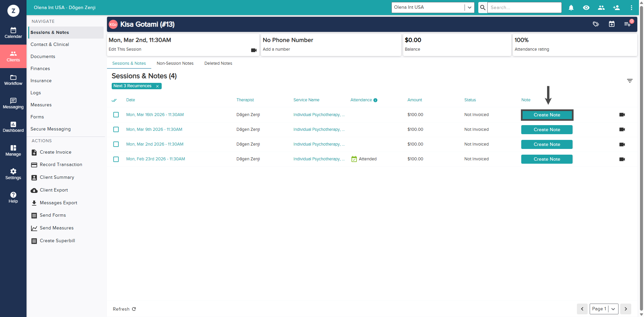Screen dimensions: 644x317
Task: Select the Mar 16th session checkbox
Action: (116, 115)
